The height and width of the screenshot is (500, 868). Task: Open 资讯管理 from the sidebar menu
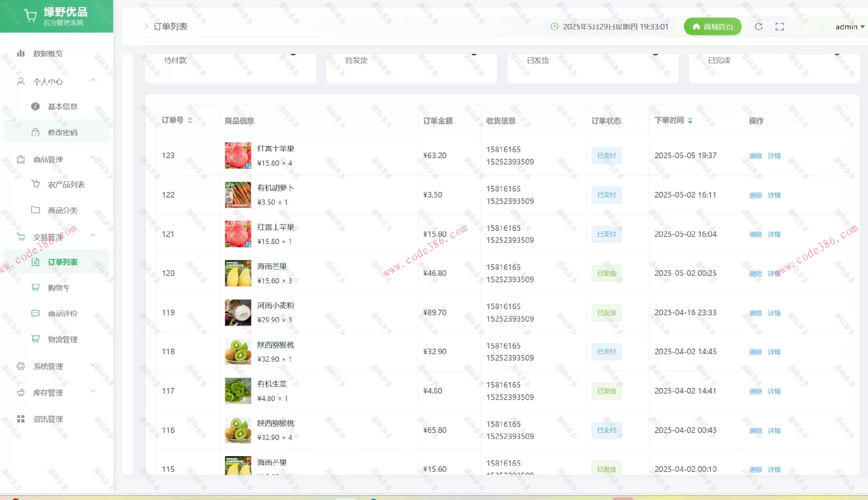coord(47,419)
